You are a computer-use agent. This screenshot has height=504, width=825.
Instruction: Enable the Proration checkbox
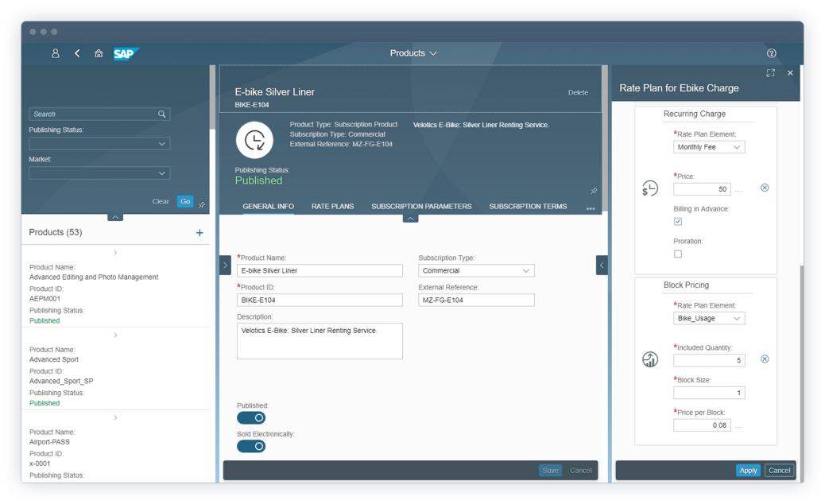coord(678,254)
